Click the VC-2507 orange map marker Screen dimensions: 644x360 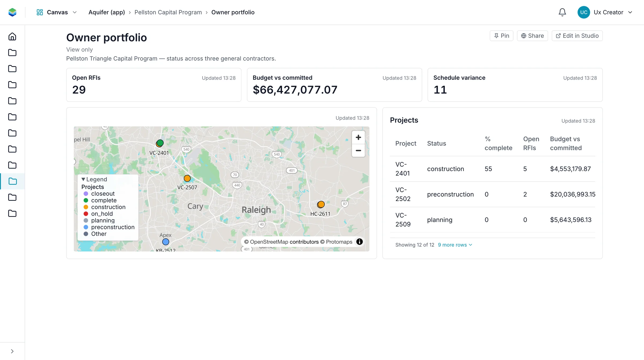coord(187,178)
